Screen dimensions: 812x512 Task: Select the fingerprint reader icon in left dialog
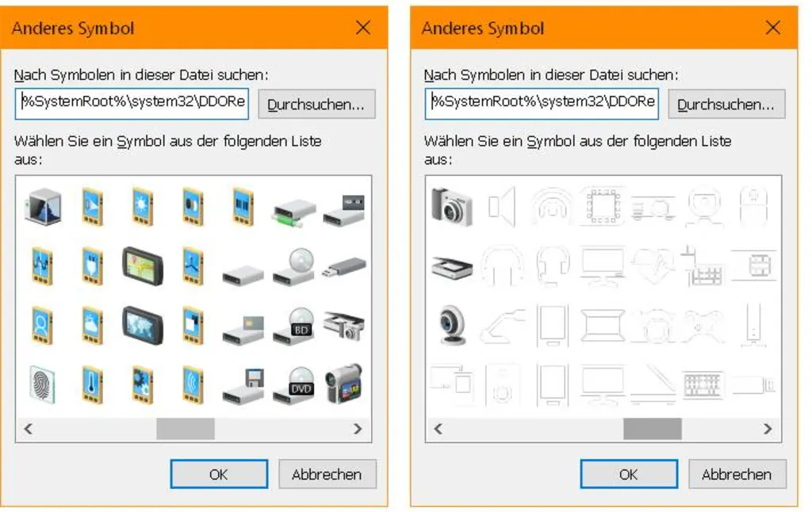pyautogui.click(x=42, y=384)
